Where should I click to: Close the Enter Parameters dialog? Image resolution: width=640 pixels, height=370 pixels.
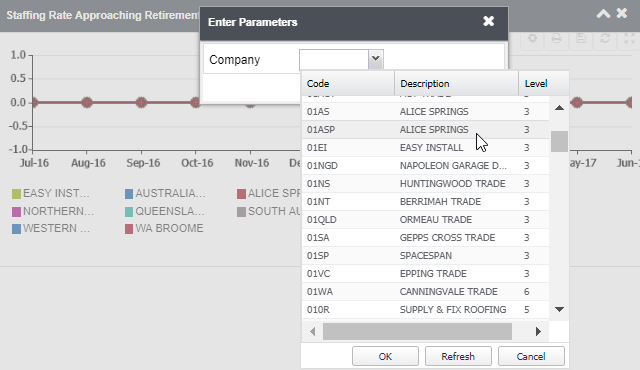489,21
